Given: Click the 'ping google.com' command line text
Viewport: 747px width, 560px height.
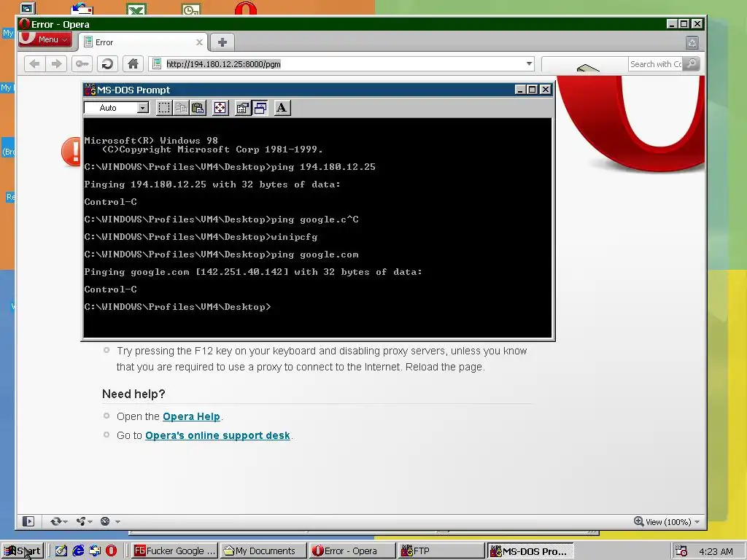Looking at the screenshot, I should pyautogui.click(x=314, y=254).
